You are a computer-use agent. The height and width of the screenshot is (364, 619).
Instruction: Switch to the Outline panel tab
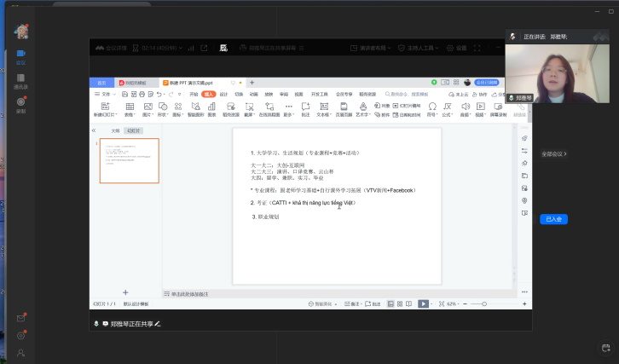pos(115,130)
